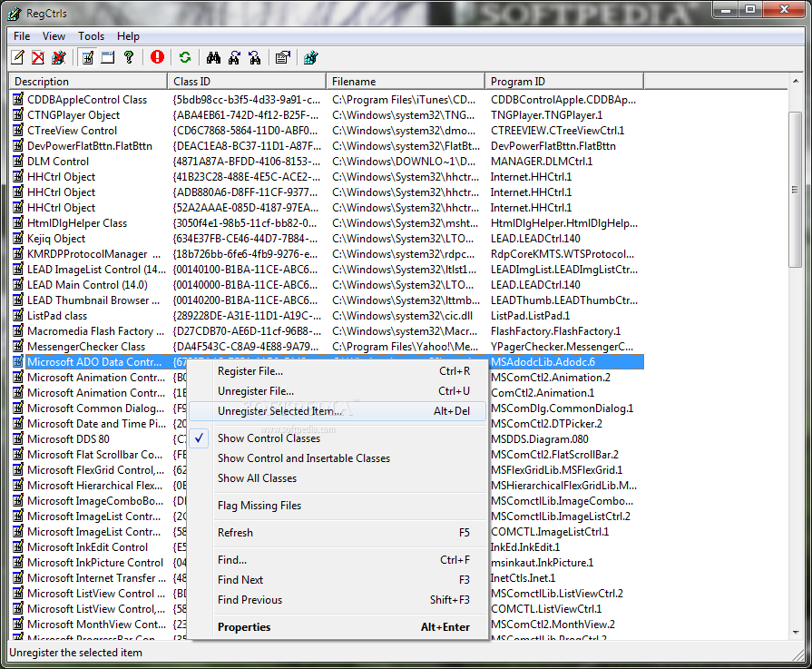Click Unregister Selected Item toolbar icon
Image resolution: width=812 pixels, height=669 pixels.
(x=59, y=57)
